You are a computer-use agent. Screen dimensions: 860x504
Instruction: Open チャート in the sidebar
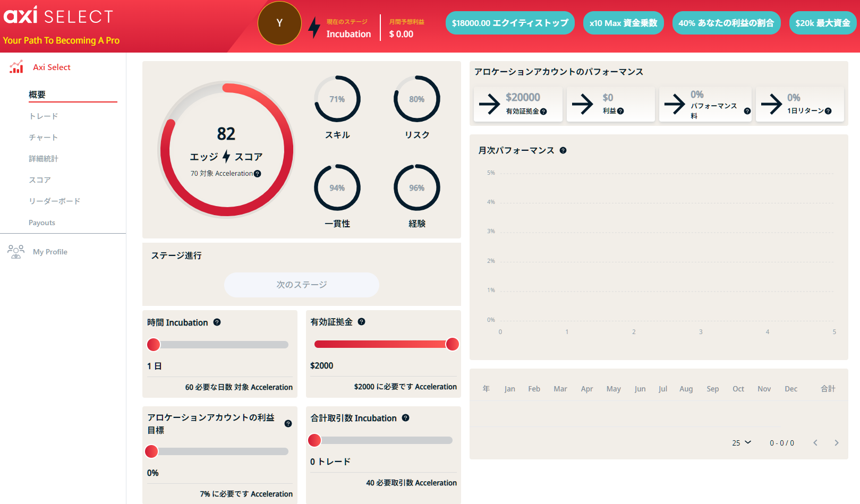pos(44,138)
